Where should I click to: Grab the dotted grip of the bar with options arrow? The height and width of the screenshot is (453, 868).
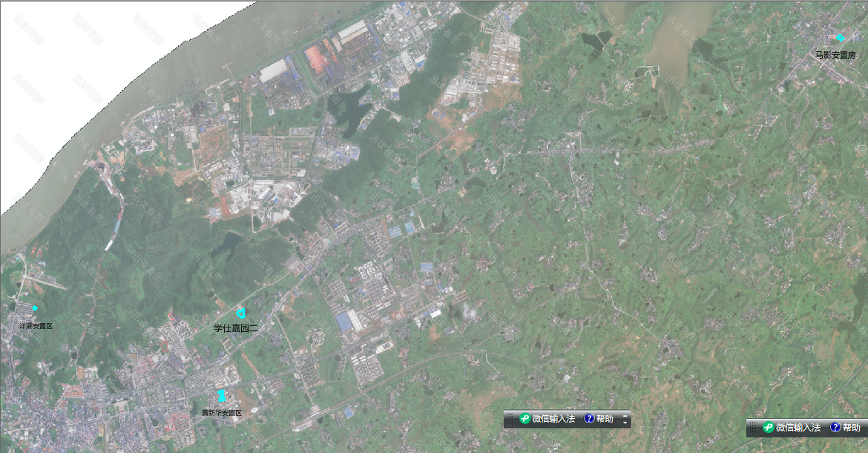coord(509,420)
